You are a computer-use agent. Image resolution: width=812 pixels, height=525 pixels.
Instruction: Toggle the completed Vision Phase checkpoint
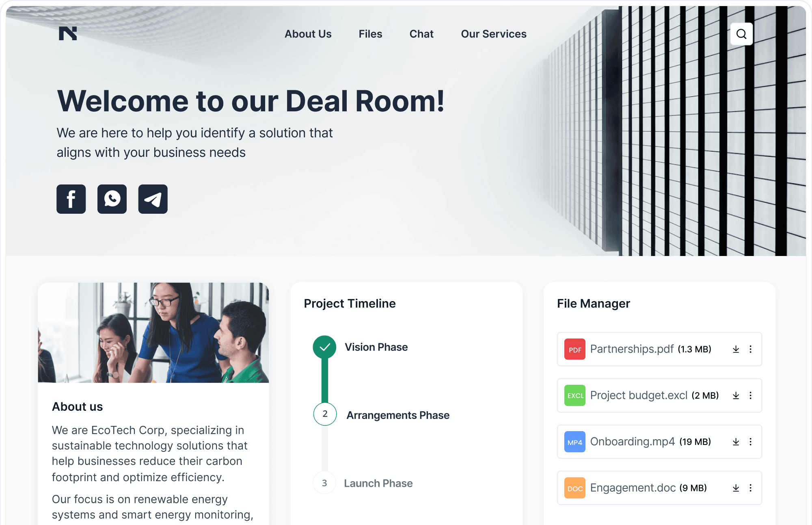tap(324, 347)
